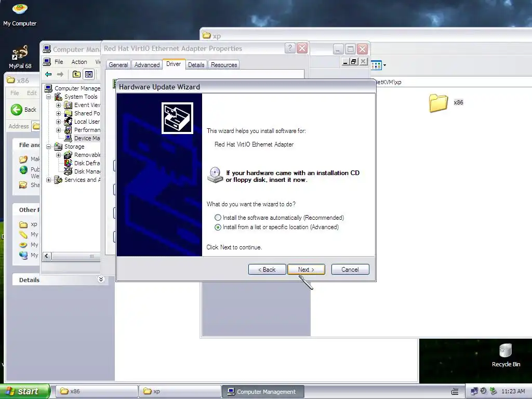The width and height of the screenshot is (532, 399).
Task: Click left arrow of tree horizontal scrollbar
Action: click(47, 256)
